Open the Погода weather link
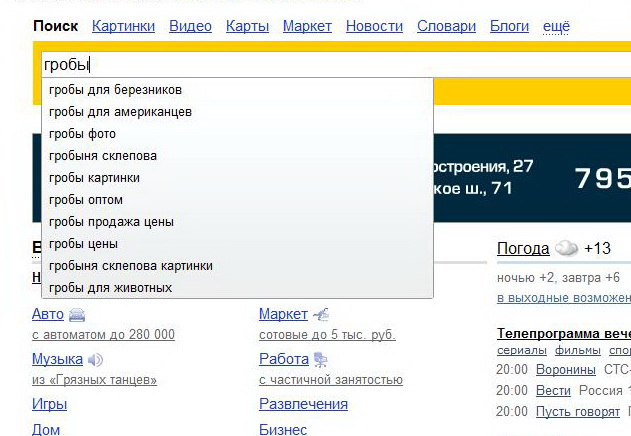This screenshot has height=436, width=631. 523,248
